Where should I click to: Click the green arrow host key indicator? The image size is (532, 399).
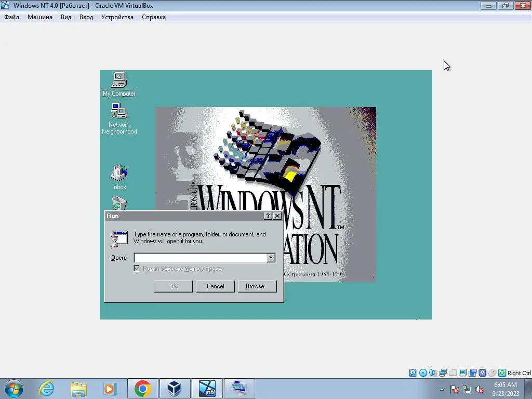point(502,373)
